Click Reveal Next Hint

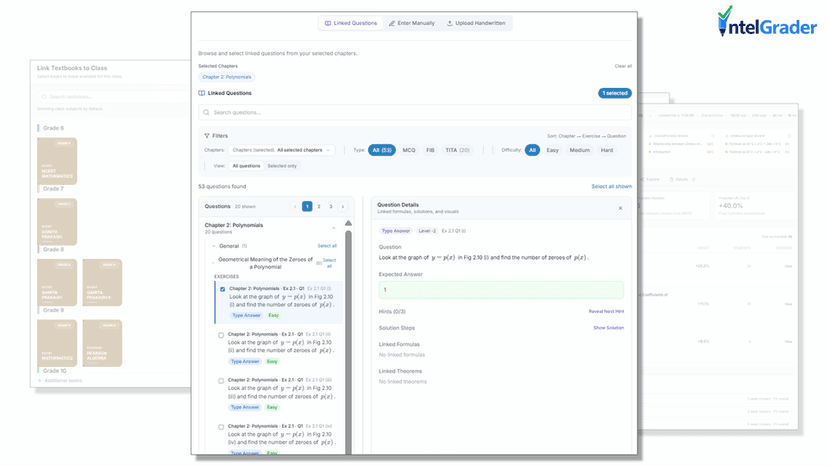[606, 312]
